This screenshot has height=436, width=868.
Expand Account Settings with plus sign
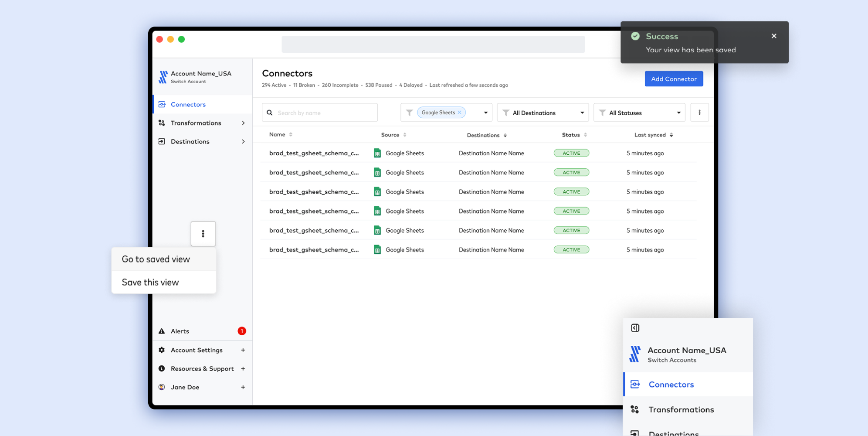click(x=243, y=350)
